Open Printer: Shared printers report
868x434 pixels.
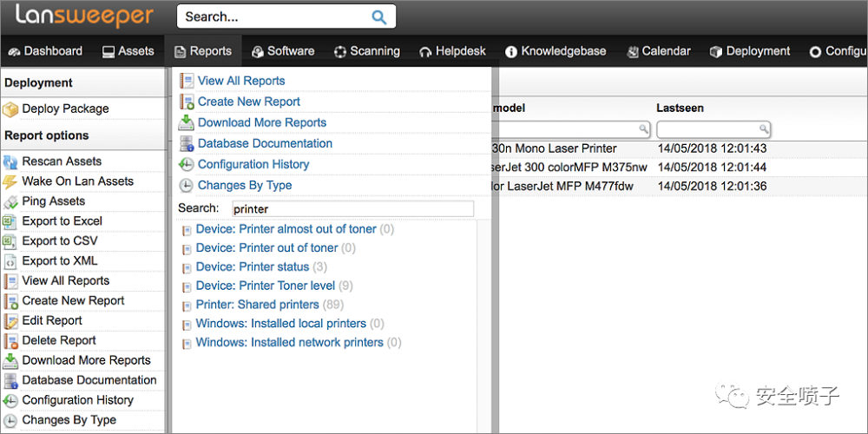[258, 305]
